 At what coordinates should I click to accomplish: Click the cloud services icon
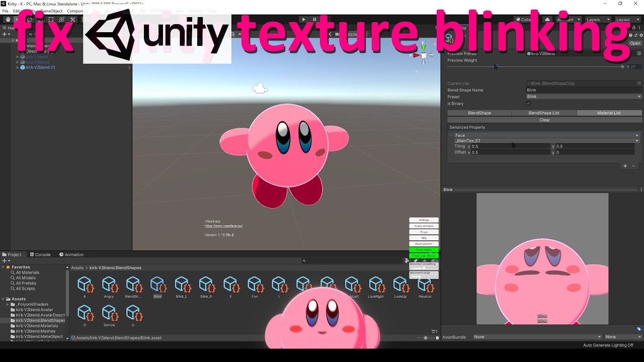[x=547, y=20]
